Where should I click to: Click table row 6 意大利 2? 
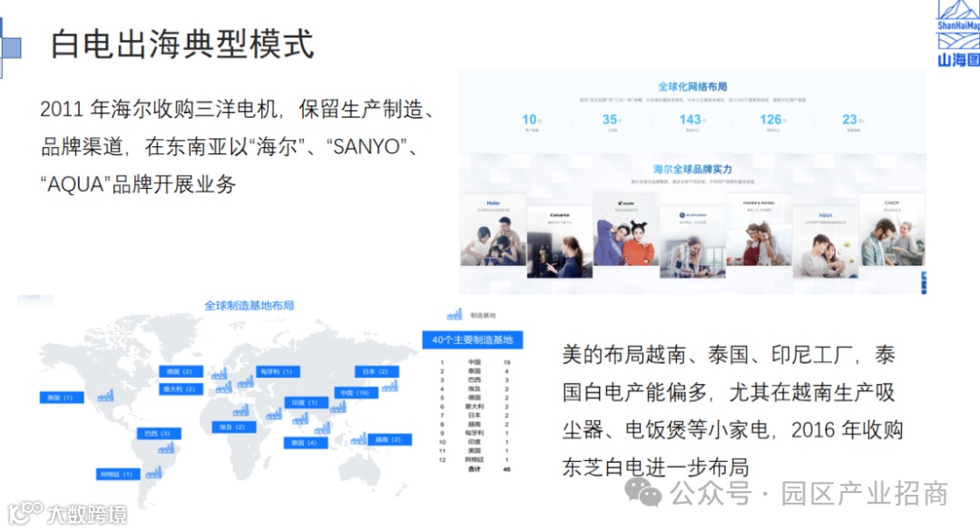tap(475, 407)
